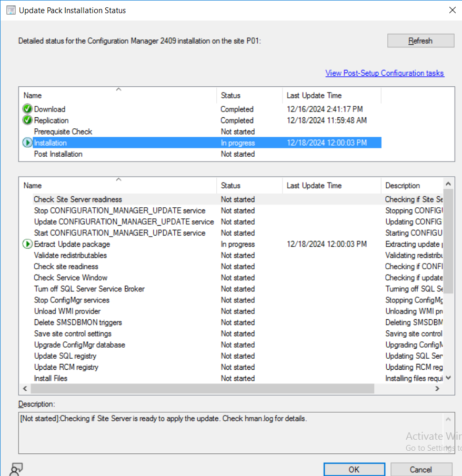Click the in-progress icon beside Extract Update package
Viewport: 462px width, 476px height.
click(x=27, y=244)
